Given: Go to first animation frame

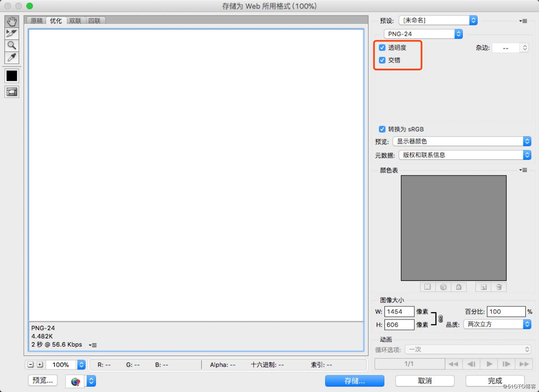Looking at the screenshot, I should point(453,364).
